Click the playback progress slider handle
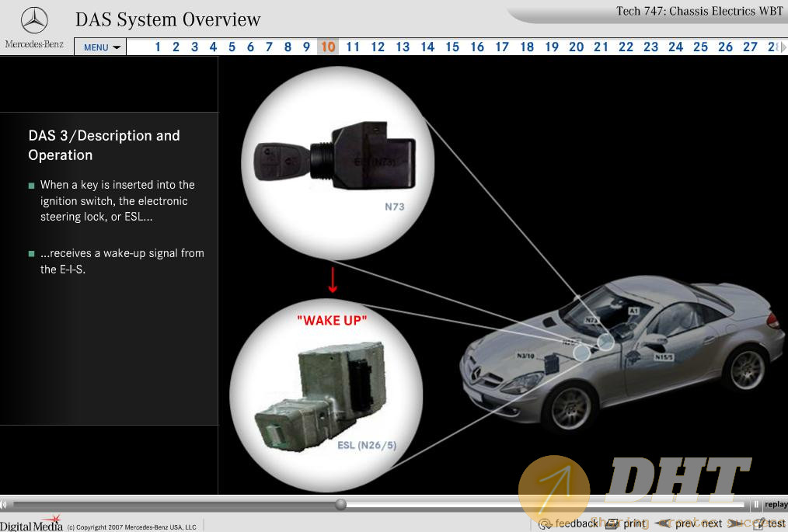Screen dimensions: 788x532 pos(340,504)
